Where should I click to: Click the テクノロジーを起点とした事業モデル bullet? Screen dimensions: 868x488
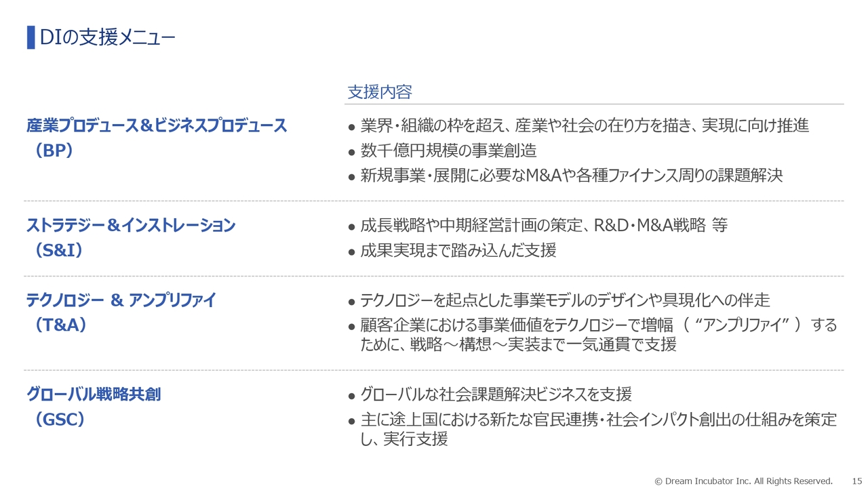pyautogui.click(x=565, y=300)
